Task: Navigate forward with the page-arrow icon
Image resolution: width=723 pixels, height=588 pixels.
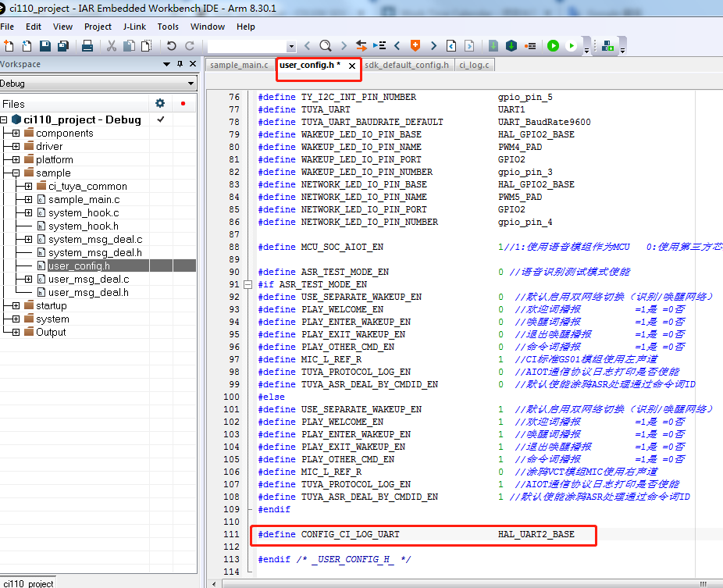Action: point(469,45)
